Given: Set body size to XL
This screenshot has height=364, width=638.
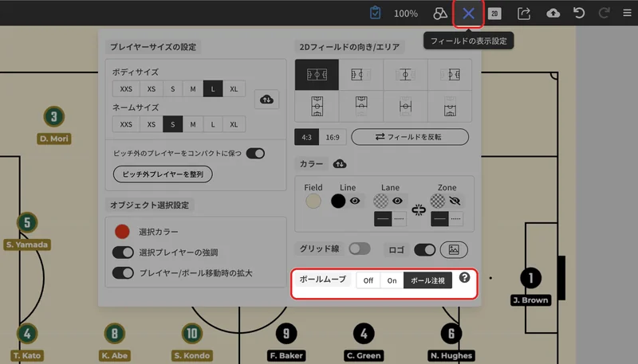Looking at the screenshot, I should point(234,89).
